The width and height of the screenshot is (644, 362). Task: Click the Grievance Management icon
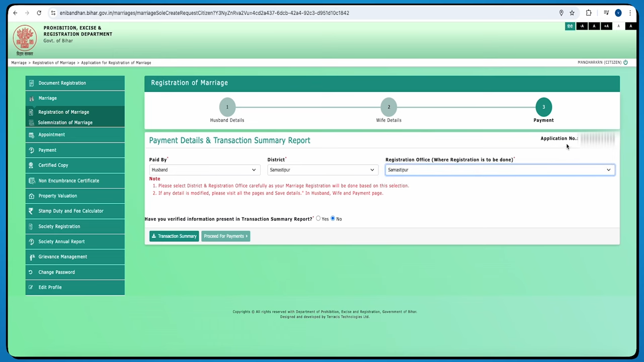click(32, 257)
